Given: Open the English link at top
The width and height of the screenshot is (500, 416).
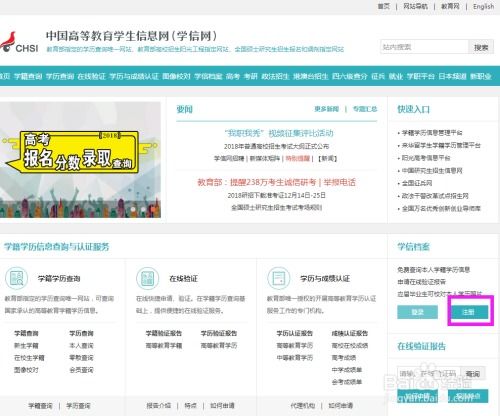Looking at the screenshot, I should (483, 6).
